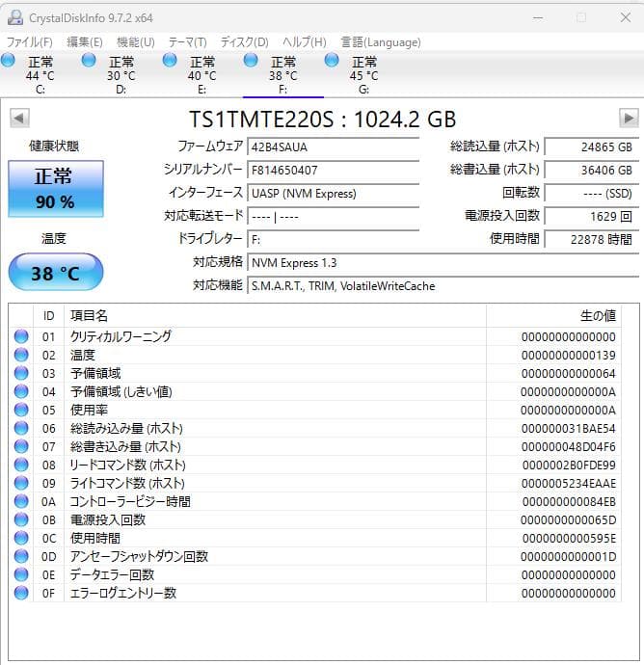Click status orb for row 0B 電源投入回数
The image size is (644, 665).
click(21, 519)
